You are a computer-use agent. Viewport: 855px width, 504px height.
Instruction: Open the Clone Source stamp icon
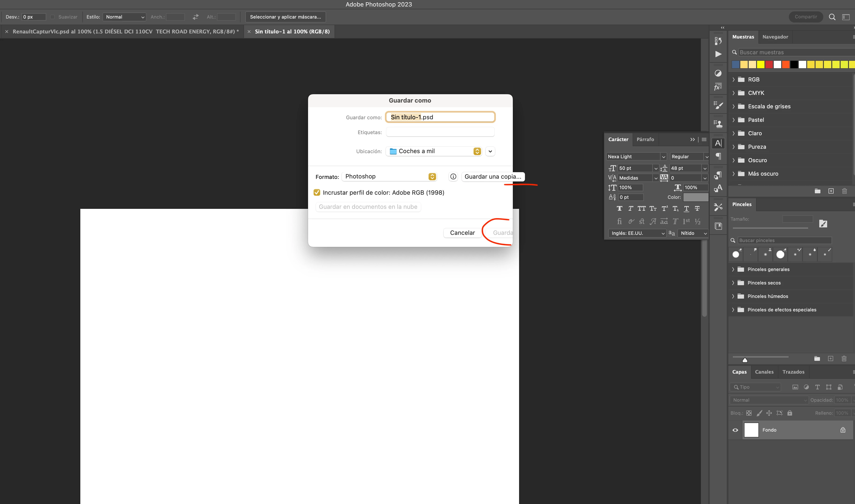click(x=718, y=124)
